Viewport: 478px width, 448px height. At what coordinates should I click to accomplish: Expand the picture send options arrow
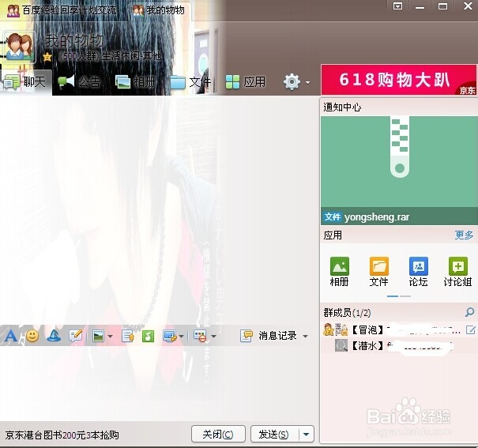(111, 337)
